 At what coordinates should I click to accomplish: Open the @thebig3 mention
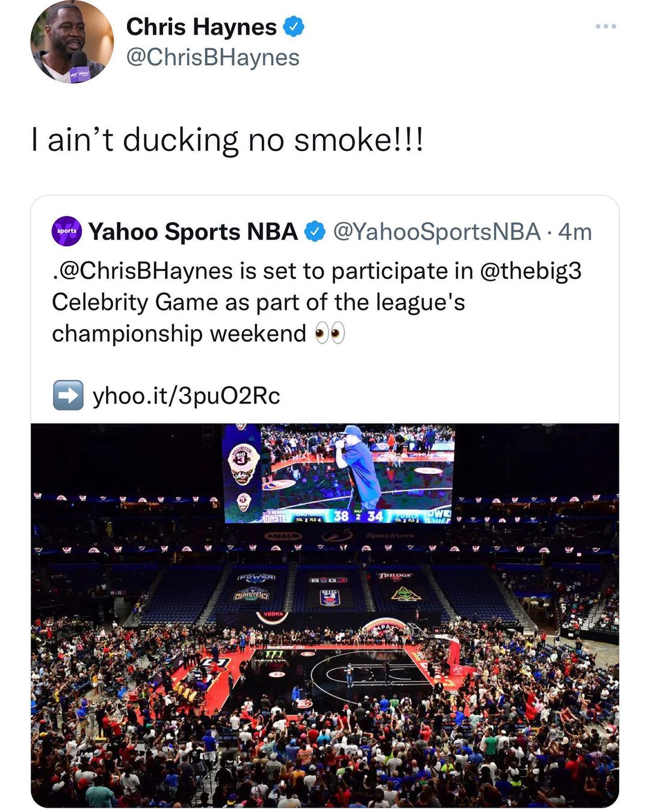tap(530, 271)
